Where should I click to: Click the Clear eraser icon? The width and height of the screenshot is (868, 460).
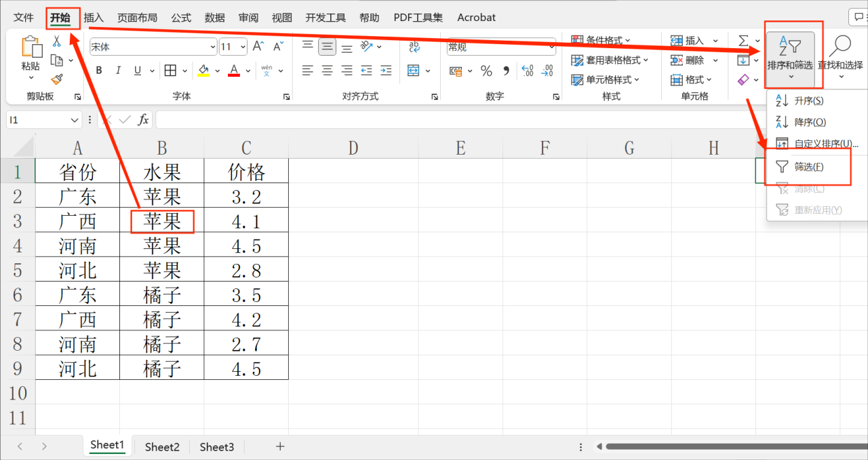[743, 79]
